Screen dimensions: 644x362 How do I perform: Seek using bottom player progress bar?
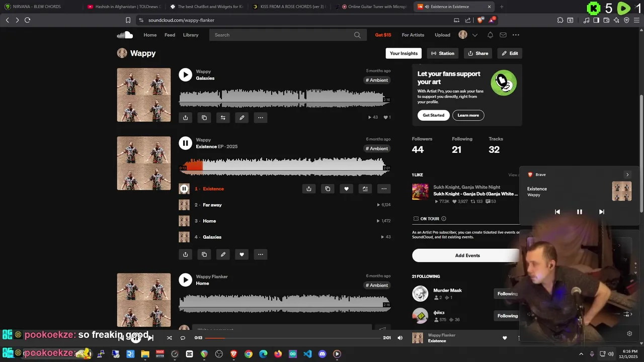pyautogui.click(x=292, y=338)
